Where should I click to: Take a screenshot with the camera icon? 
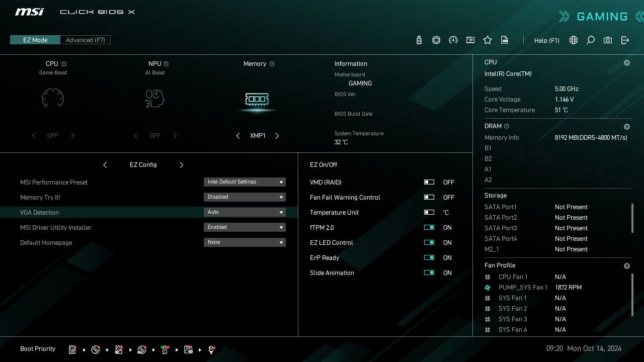tap(607, 40)
